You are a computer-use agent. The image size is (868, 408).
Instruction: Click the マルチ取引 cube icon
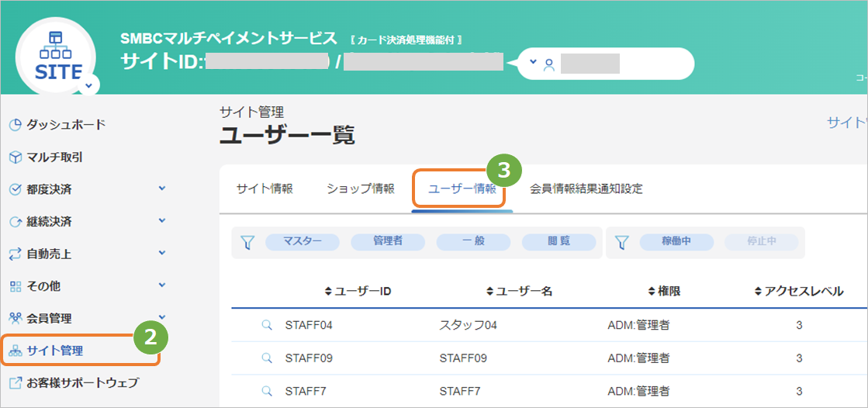point(15,157)
